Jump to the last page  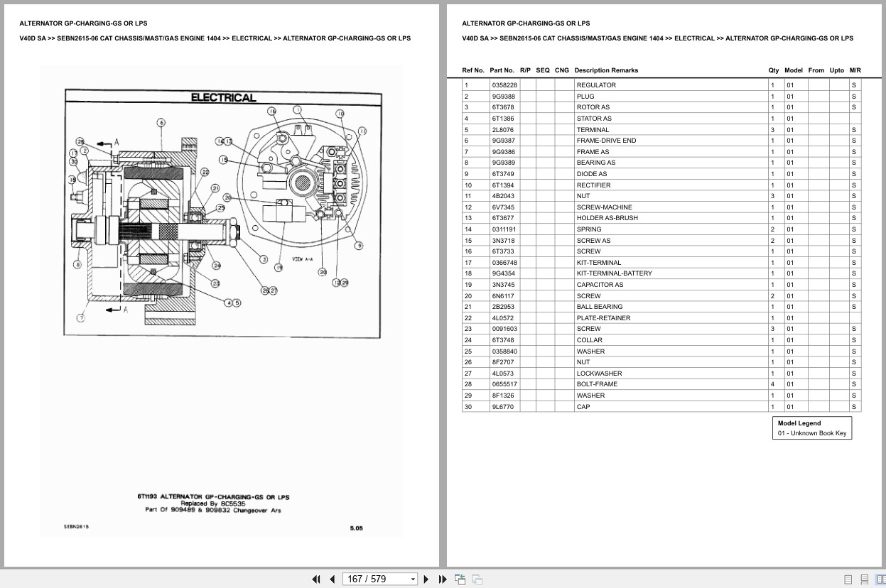tap(442, 579)
